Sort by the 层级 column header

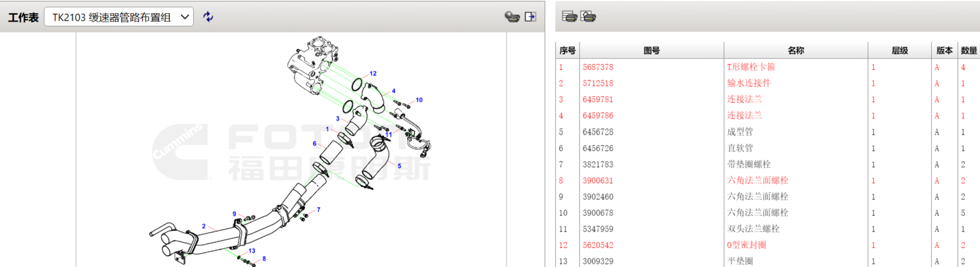coord(900,50)
